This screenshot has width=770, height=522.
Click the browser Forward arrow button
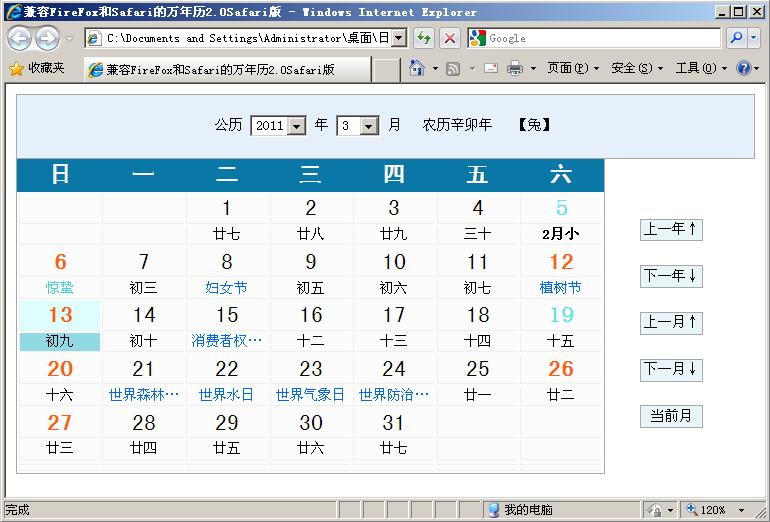coord(48,39)
